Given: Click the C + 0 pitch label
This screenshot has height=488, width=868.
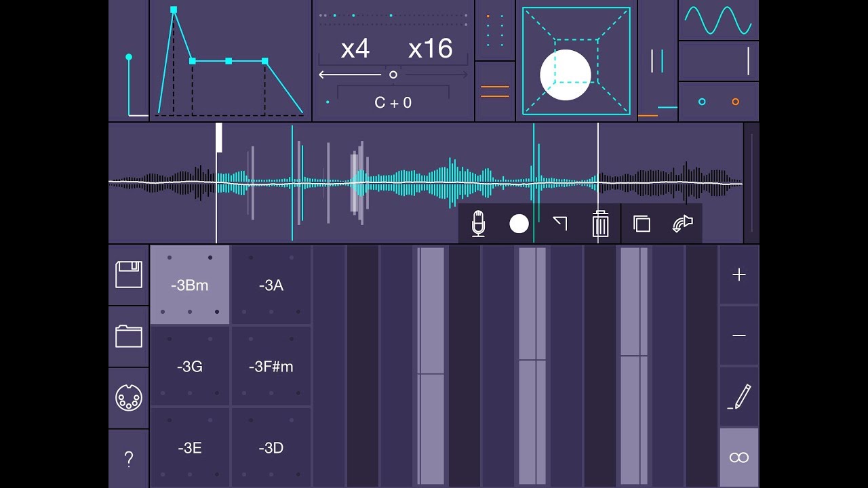Looking at the screenshot, I should pos(393,102).
